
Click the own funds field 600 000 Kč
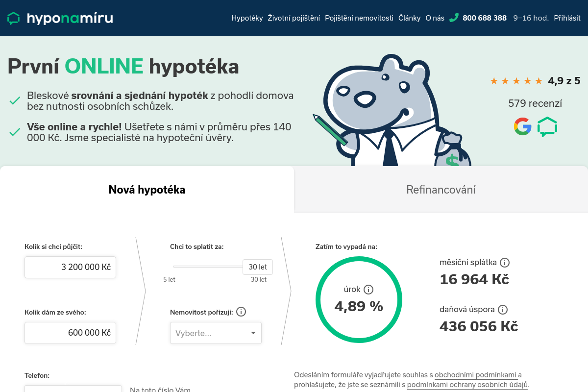coord(70,333)
